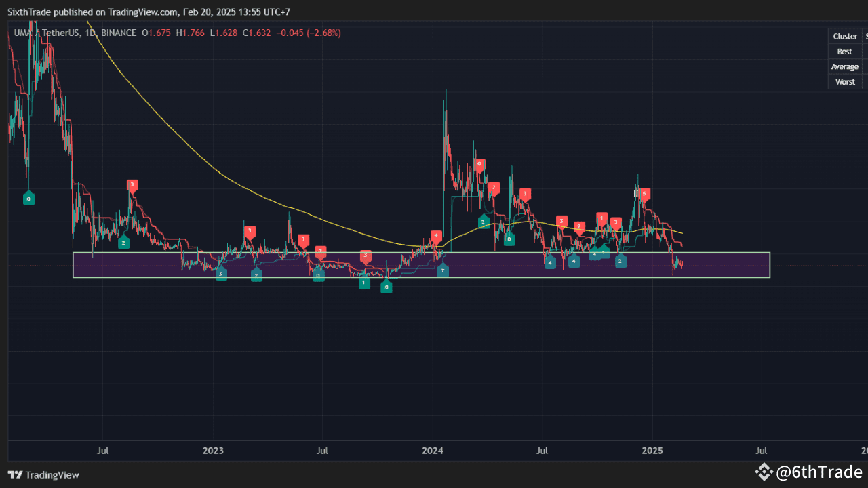Select the teal "7" marker below the purple zone
This screenshot has height=488, width=868.
tap(443, 270)
